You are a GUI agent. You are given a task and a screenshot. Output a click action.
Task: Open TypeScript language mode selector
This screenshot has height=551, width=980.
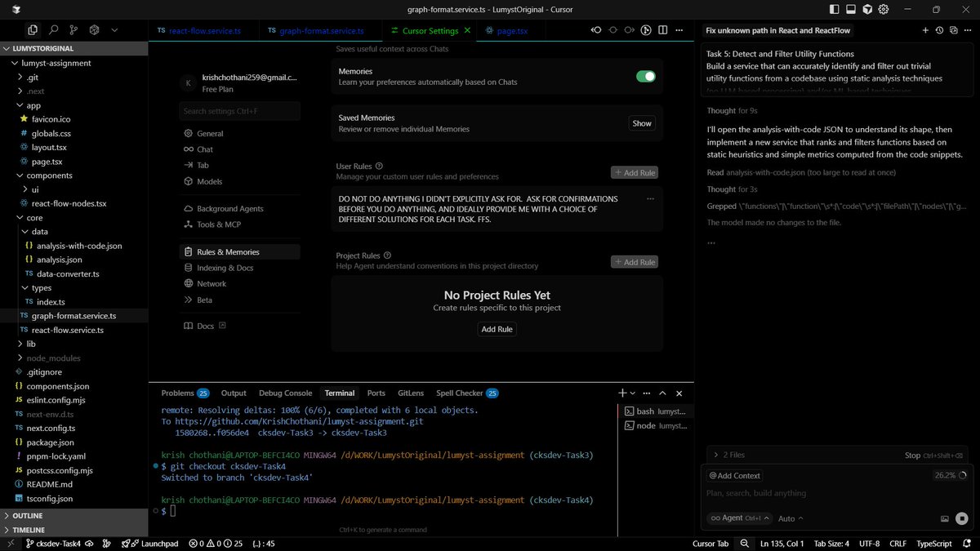tap(934, 544)
